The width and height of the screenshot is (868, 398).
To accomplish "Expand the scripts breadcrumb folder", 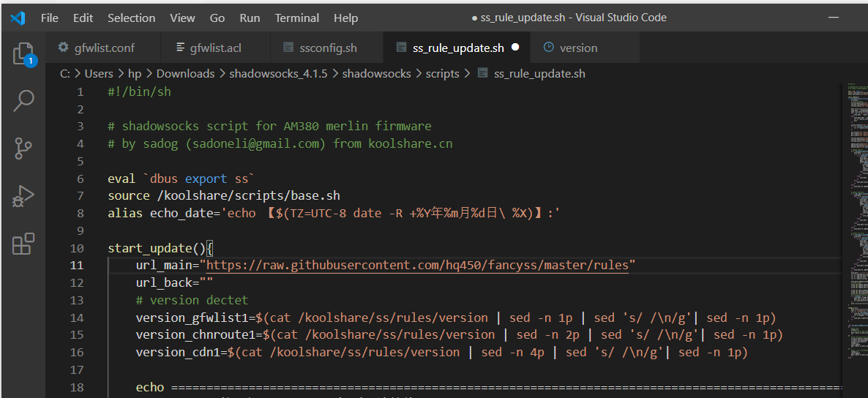I will [442, 74].
